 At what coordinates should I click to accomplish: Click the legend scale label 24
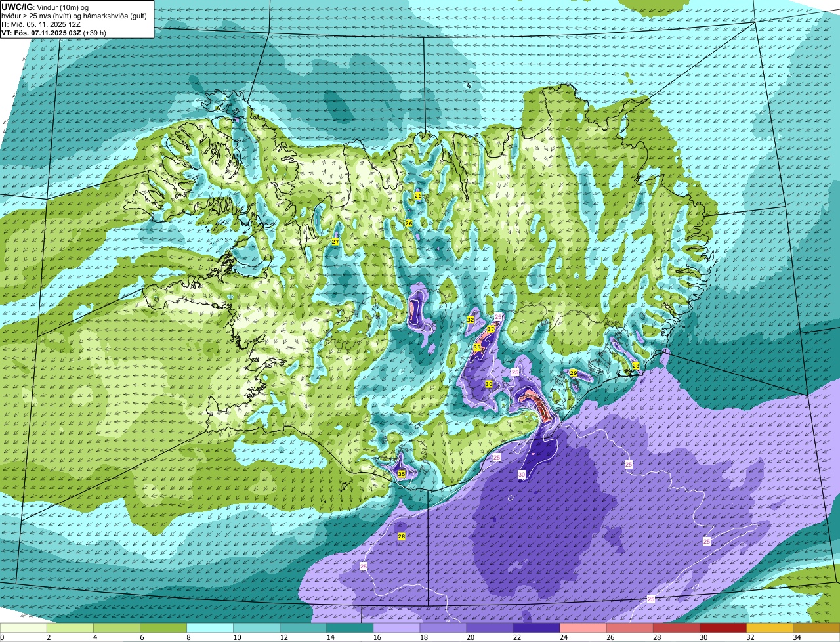(562, 637)
